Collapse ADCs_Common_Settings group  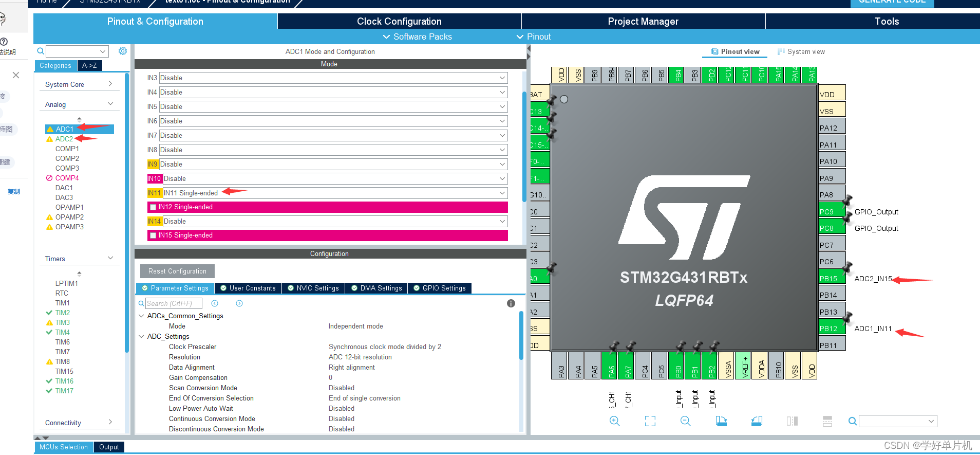[141, 316]
